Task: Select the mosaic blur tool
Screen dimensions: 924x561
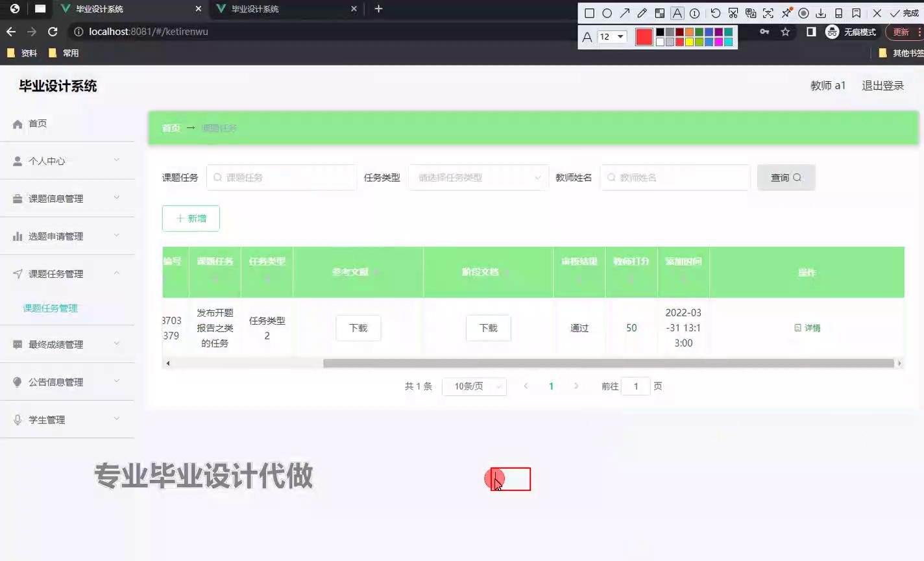Action: pyautogui.click(x=659, y=13)
